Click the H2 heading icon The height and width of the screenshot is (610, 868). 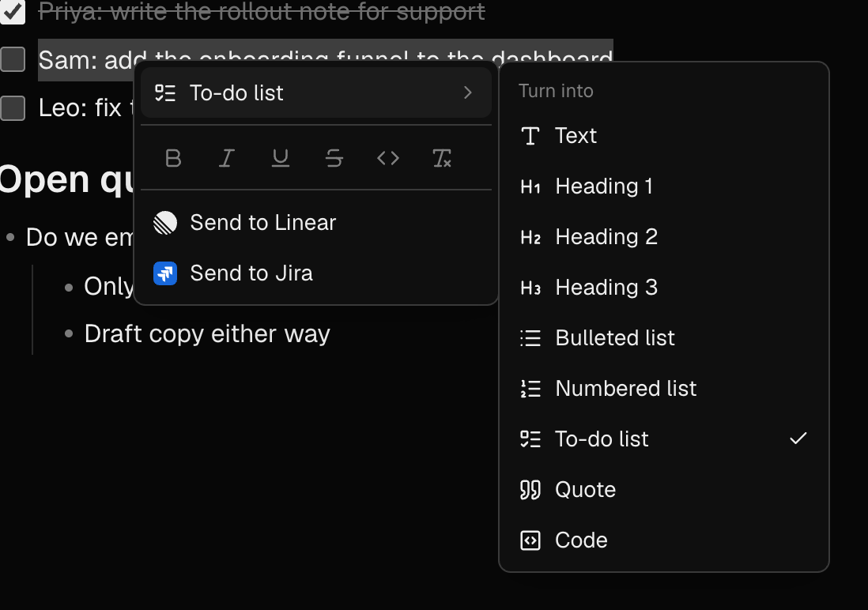point(530,238)
